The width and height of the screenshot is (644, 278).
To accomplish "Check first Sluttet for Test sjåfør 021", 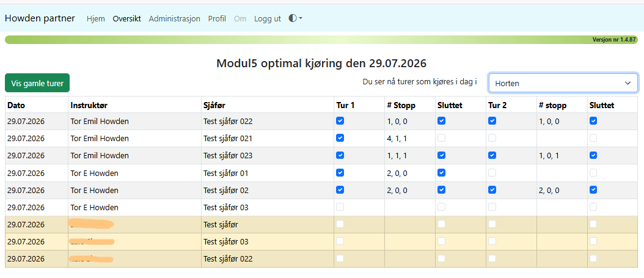I will [441, 138].
